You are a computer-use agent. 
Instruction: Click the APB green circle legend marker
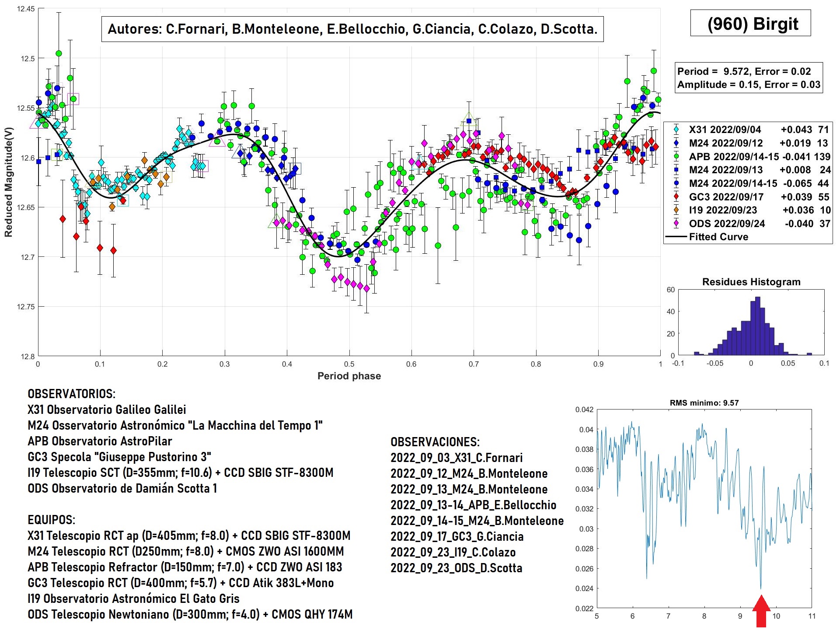[x=676, y=156]
